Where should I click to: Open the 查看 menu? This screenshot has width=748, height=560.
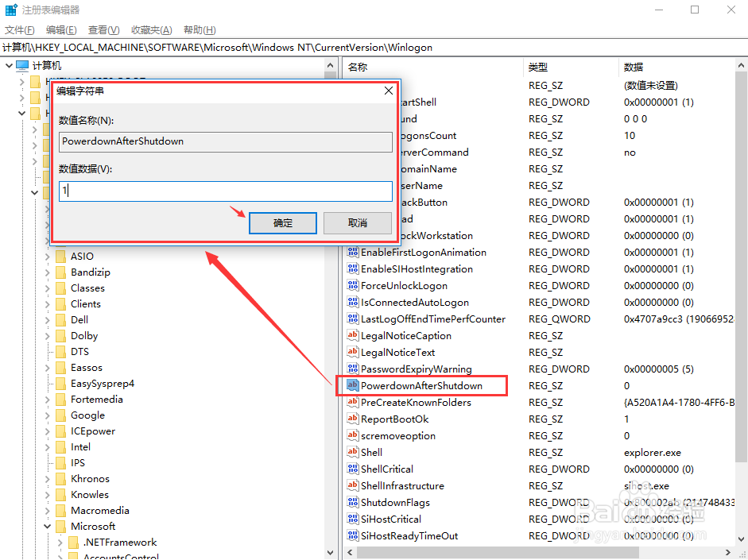pos(102,29)
